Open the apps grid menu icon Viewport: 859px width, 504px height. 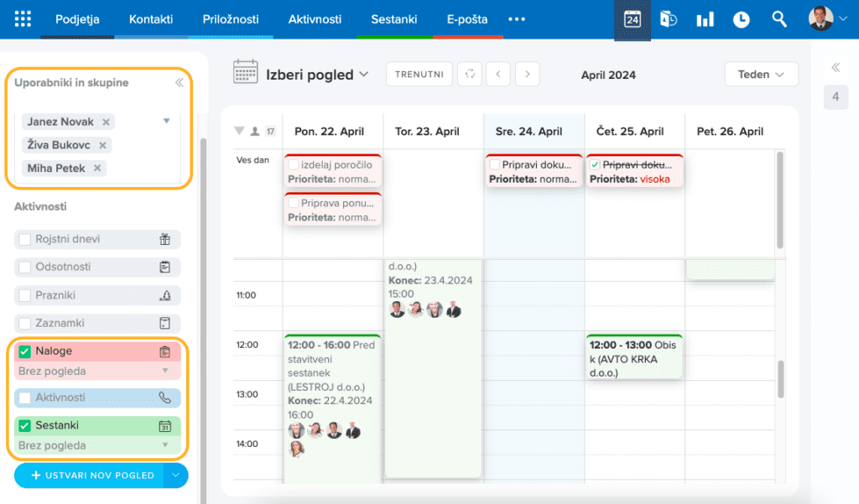point(23,19)
